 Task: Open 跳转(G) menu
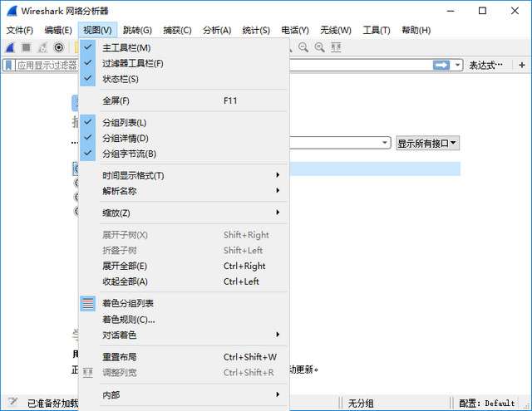(x=137, y=30)
